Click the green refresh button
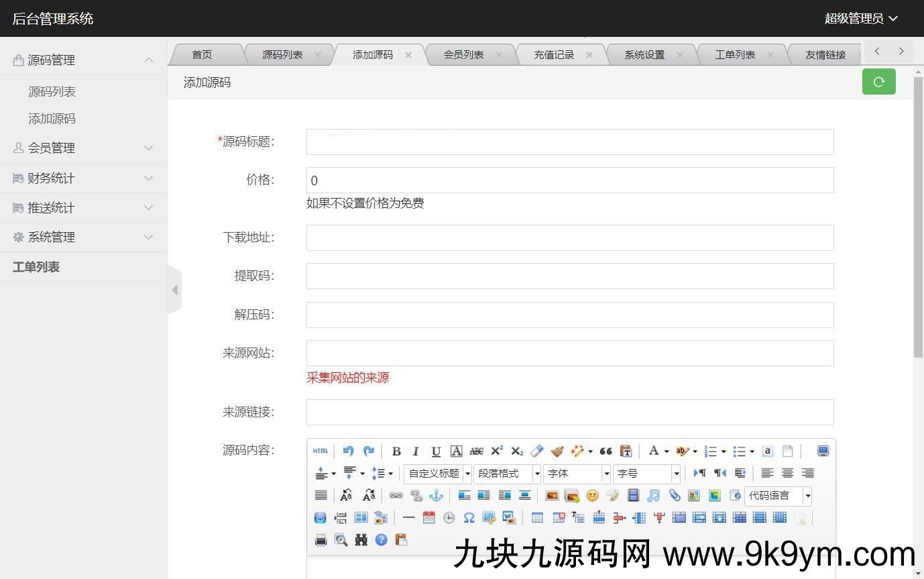Viewport: 924px width, 579px height. tap(878, 81)
